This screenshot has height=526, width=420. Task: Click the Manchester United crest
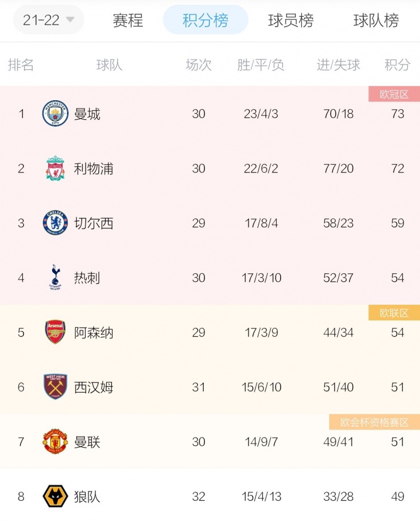pos(55,441)
